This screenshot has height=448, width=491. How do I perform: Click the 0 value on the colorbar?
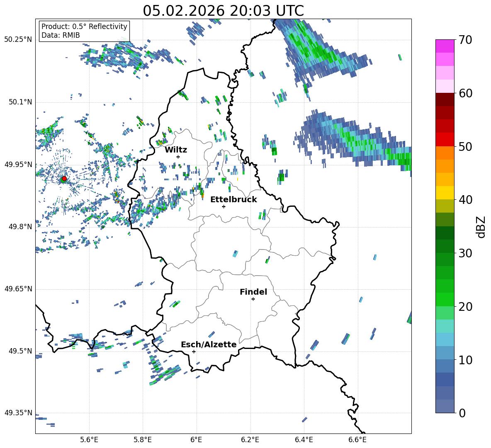462,413
